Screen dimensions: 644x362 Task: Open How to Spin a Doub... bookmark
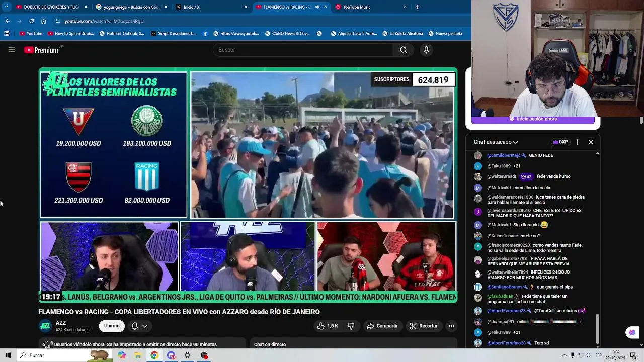click(x=70, y=34)
